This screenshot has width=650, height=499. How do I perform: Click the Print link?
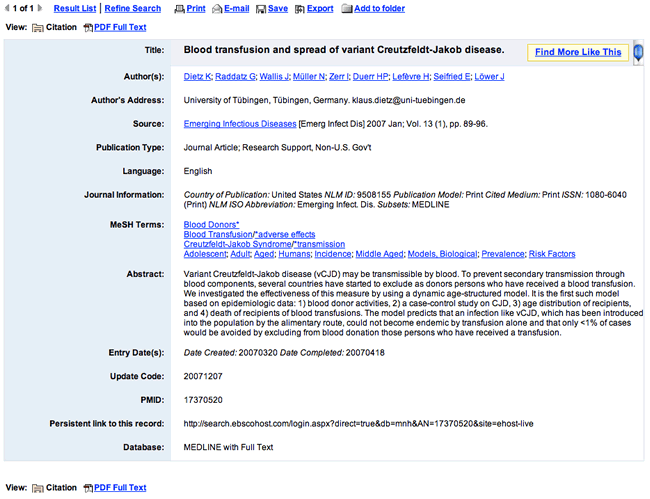(196, 8)
